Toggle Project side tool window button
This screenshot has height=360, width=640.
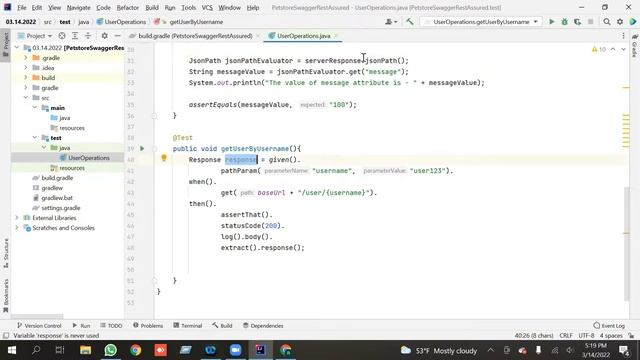(6, 45)
